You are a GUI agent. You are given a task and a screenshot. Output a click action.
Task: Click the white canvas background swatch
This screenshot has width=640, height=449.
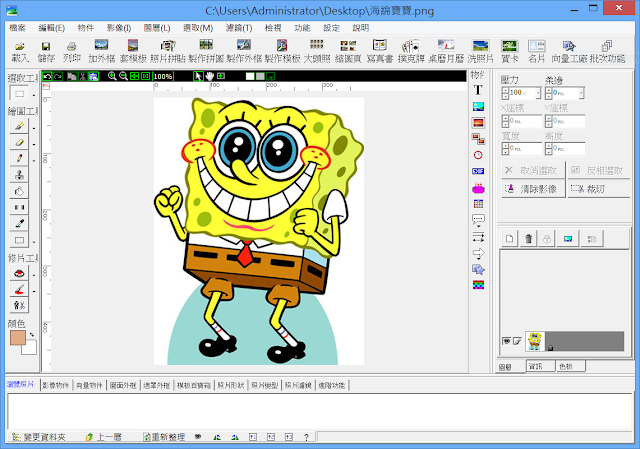click(x=250, y=76)
